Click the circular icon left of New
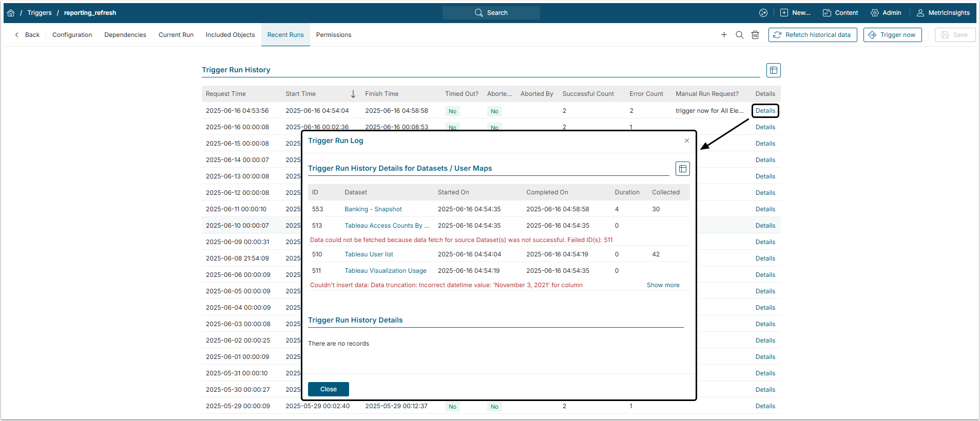 tap(763, 13)
